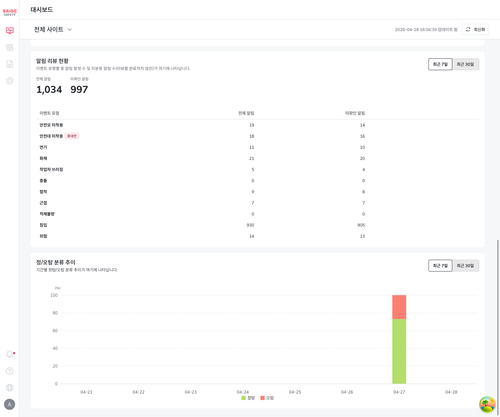Toggle the red 오탐 legend swatch
500x417 pixels.
[263, 398]
